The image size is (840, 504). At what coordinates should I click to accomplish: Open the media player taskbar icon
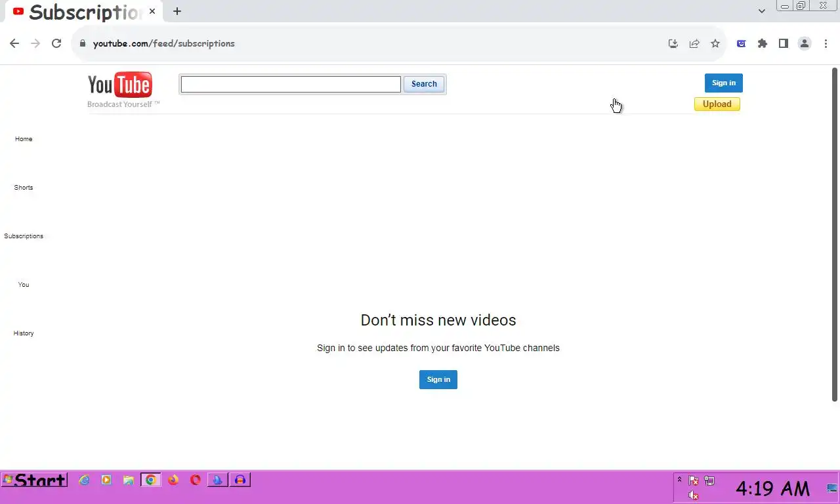pyautogui.click(x=106, y=480)
